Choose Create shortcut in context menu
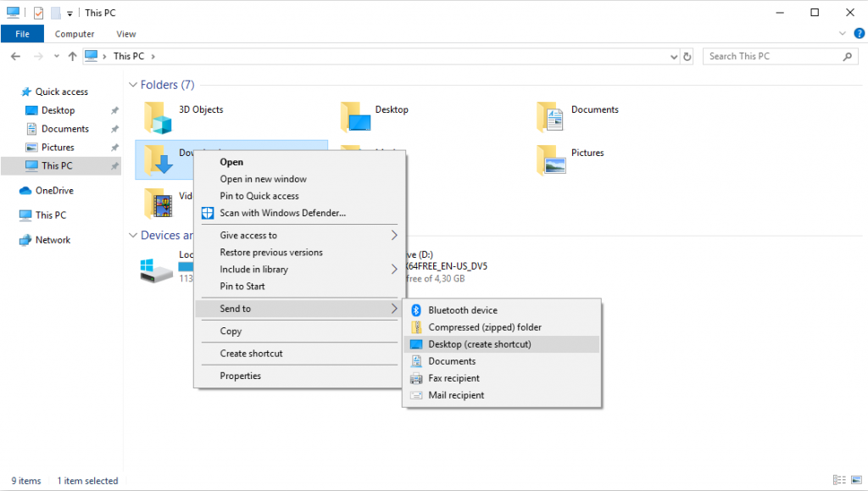The height and width of the screenshot is (491, 868). [251, 354]
